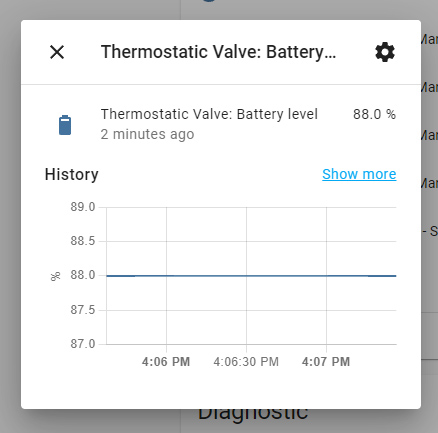This screenshot has height=433, width=438.
Task: Open entity settings via the gear icon
Action: 385,52
